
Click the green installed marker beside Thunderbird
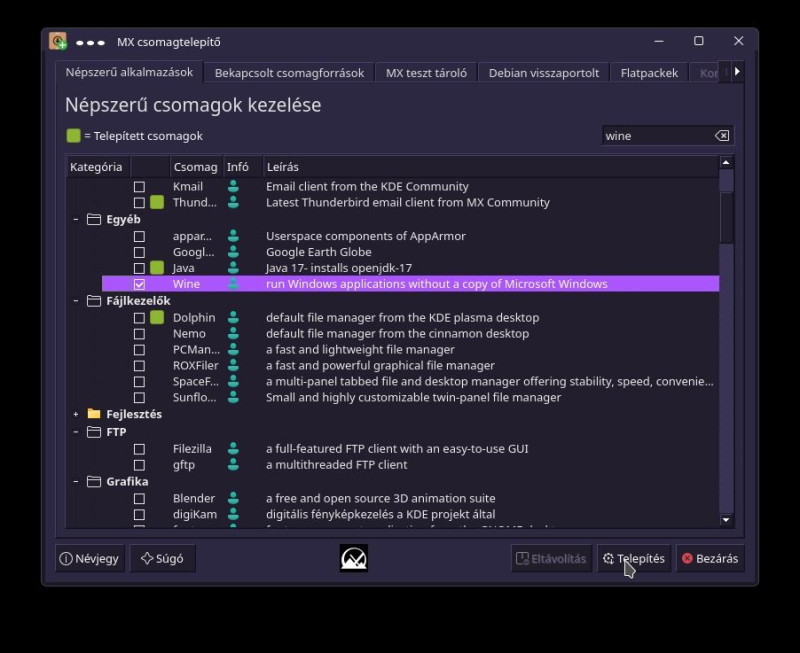point(157,202)
